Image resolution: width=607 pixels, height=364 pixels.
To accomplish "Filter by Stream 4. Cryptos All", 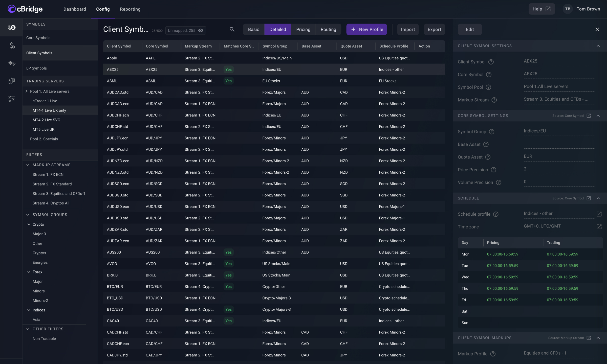I will click(51, 203).
